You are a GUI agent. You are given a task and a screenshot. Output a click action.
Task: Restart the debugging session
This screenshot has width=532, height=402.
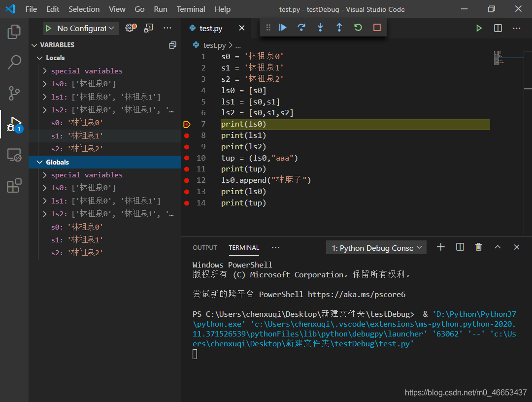coord(358,28)
